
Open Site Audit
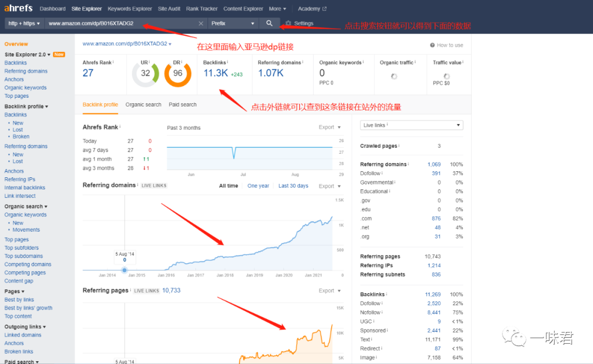point(169,9)
